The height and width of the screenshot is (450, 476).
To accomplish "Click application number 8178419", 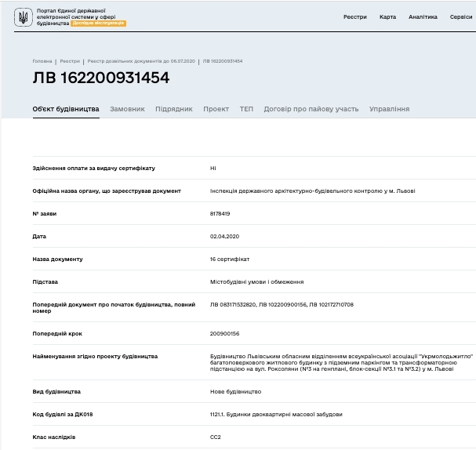I will (220, 213).
